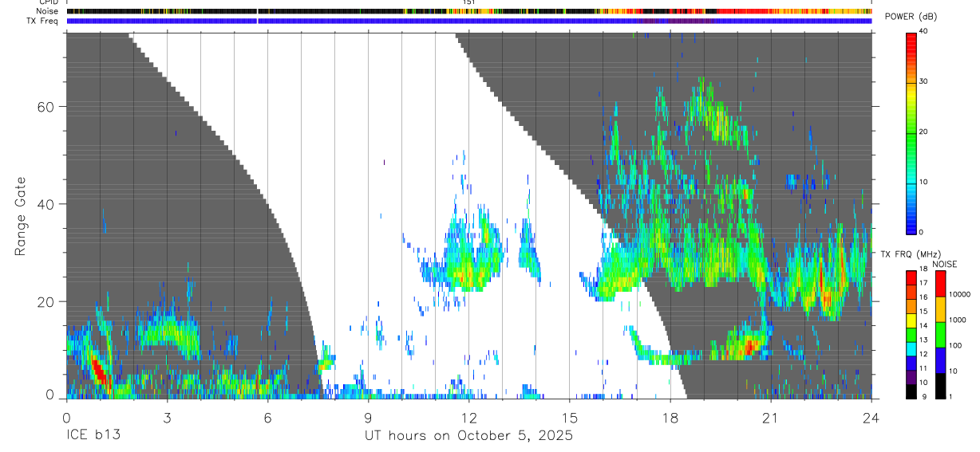Click the 'TX FRQ (MHz)' legend title
980x452 pixels.
click(x=911, y=254)
